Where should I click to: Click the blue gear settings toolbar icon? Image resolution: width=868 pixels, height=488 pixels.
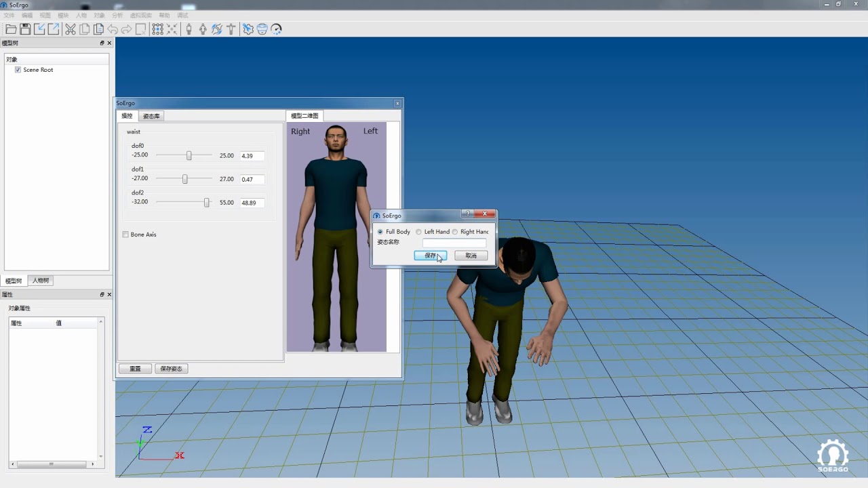248,29
